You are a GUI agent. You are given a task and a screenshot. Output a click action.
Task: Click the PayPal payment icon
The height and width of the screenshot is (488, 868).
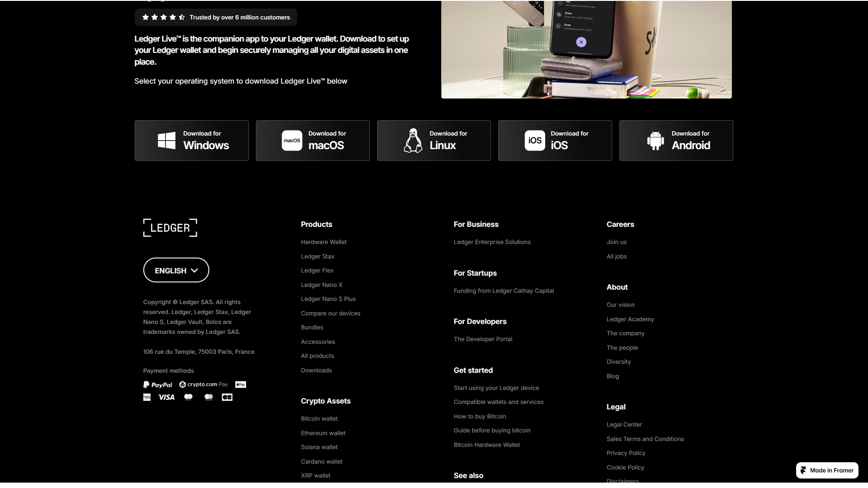158,385
